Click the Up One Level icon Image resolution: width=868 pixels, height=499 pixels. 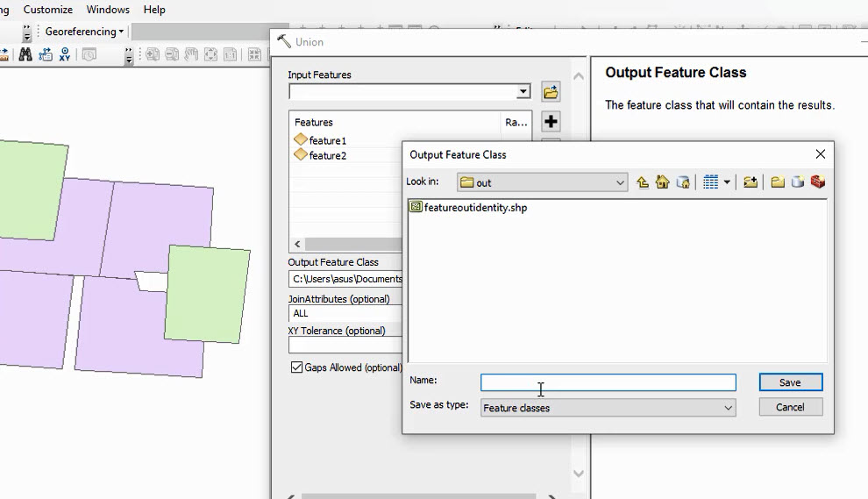click(643, 182)
